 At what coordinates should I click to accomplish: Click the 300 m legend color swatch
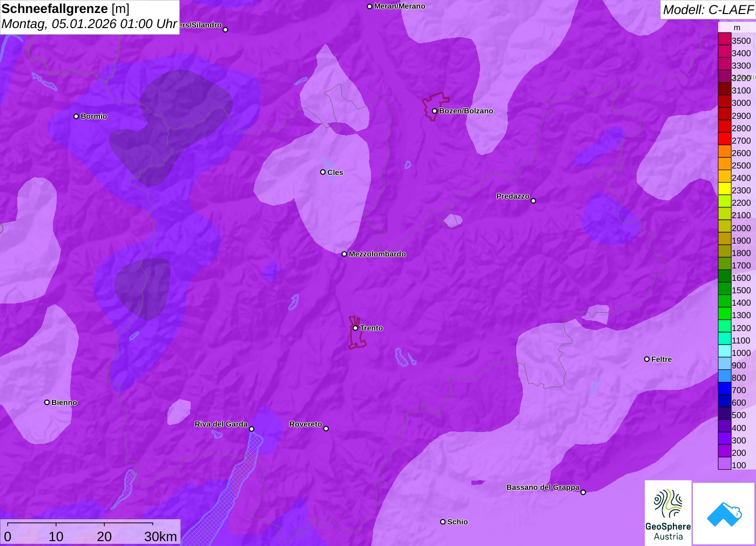coord(725,439)
